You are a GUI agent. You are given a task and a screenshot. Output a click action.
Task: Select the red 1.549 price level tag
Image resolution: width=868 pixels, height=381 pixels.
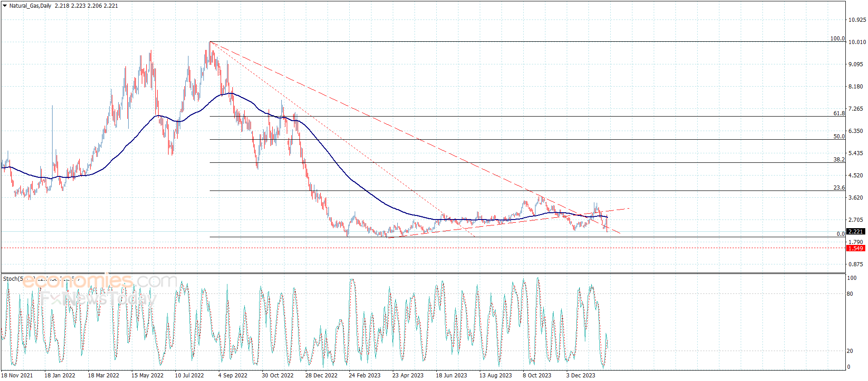point(855,249)
